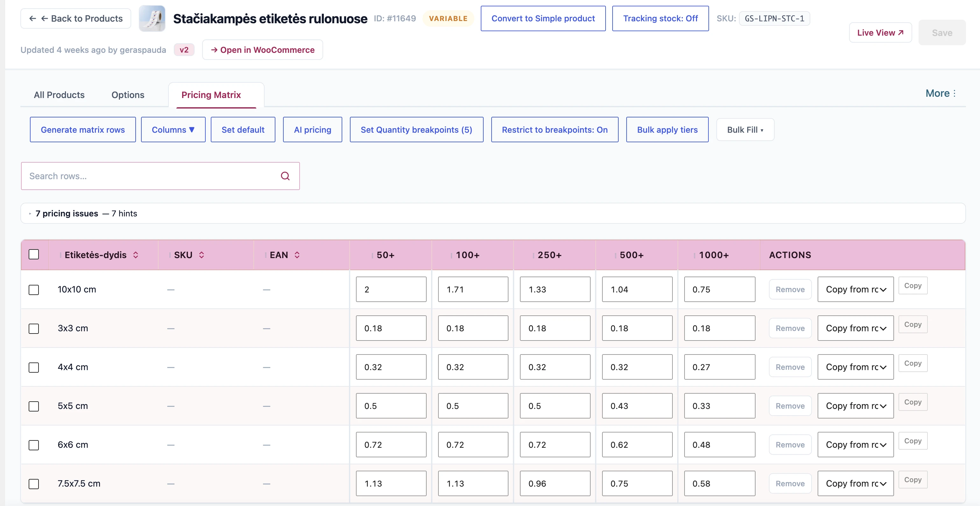Click the Save button

(942, 33)
